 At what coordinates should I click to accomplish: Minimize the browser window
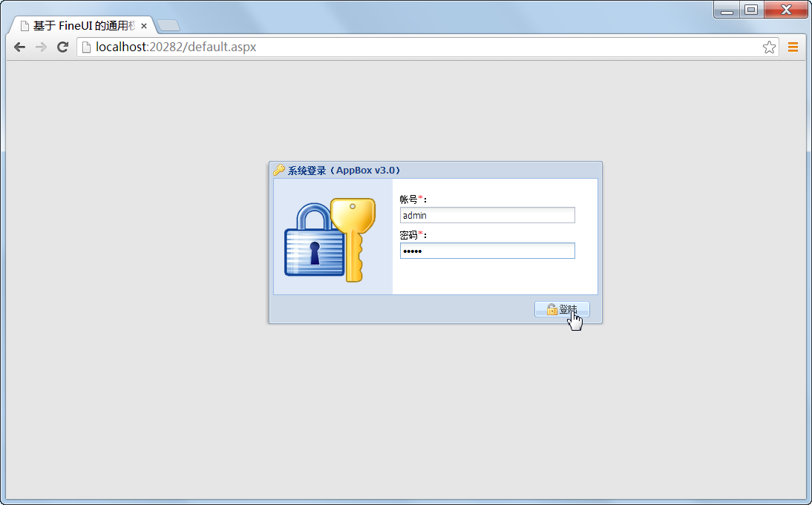[x=727, y=10]
